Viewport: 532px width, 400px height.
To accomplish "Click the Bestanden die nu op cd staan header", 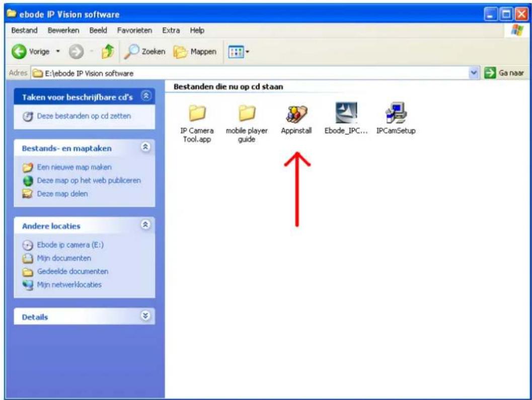I will coord(229,87).
